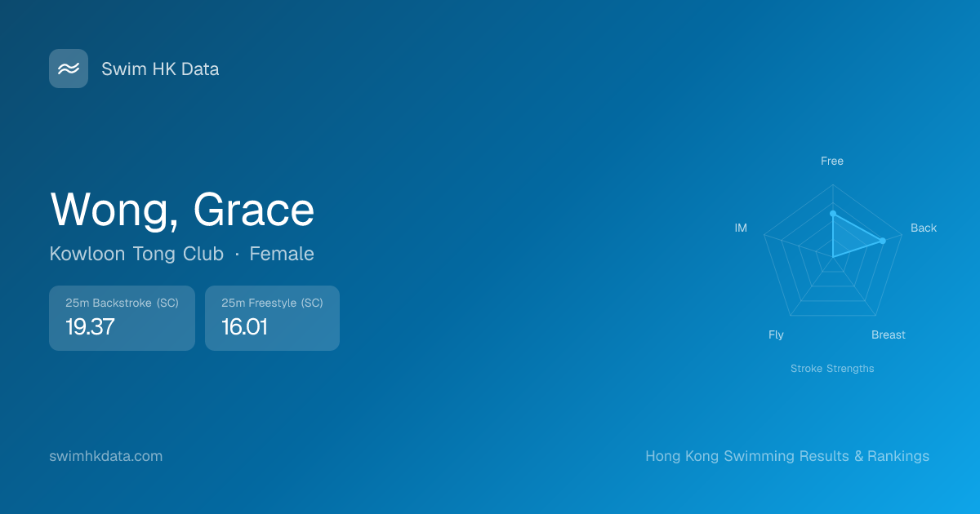The height and width of the screenshot is (514, 980).
Task: Select the swimmer name Wong, Grace
Action: (182, 210)
